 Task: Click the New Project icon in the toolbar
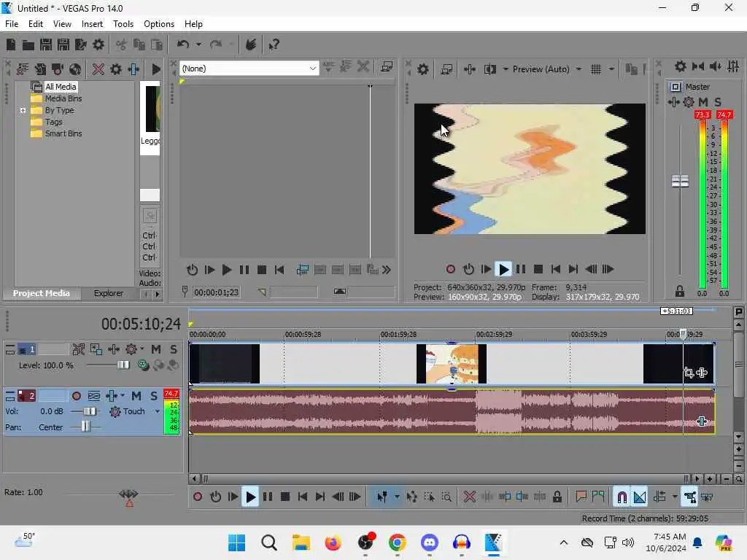pyautogui.click(x=10, y=44)
